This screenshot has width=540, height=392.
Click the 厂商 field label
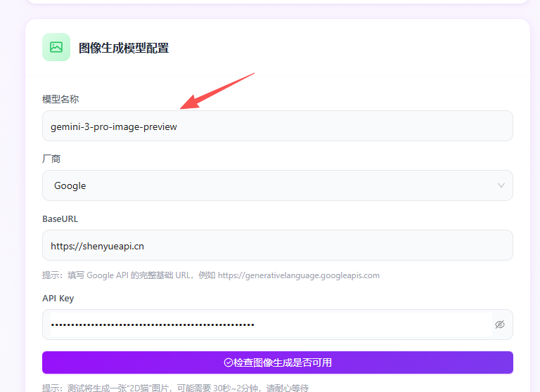coord(52,159)
